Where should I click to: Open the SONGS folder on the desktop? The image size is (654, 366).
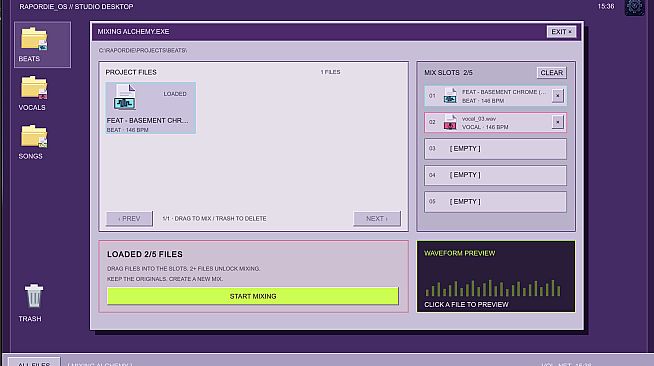(34, 142)
